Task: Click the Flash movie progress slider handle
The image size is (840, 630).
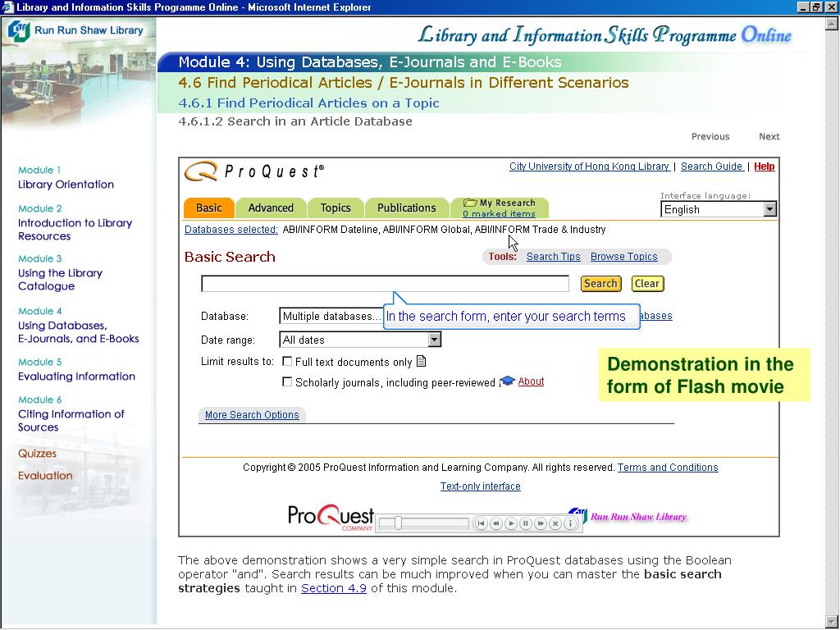Action: tap(398, 523)
